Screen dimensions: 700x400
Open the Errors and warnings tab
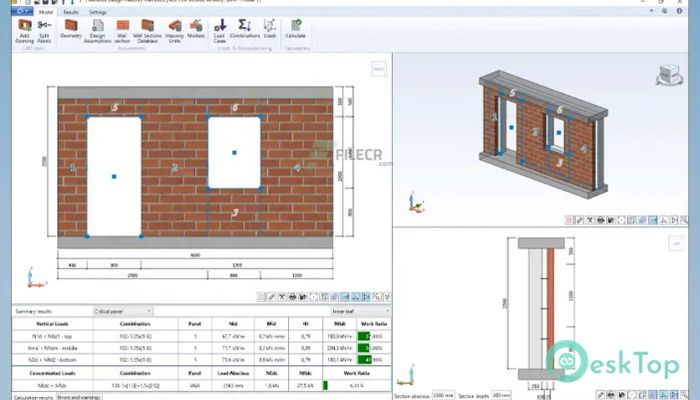coord(79,397)
